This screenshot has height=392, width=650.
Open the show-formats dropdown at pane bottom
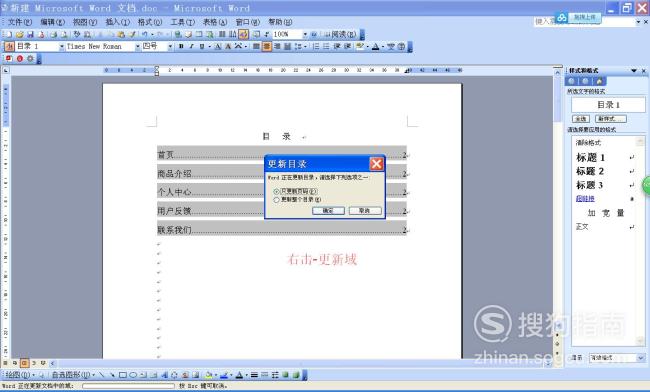coord(641,358)
